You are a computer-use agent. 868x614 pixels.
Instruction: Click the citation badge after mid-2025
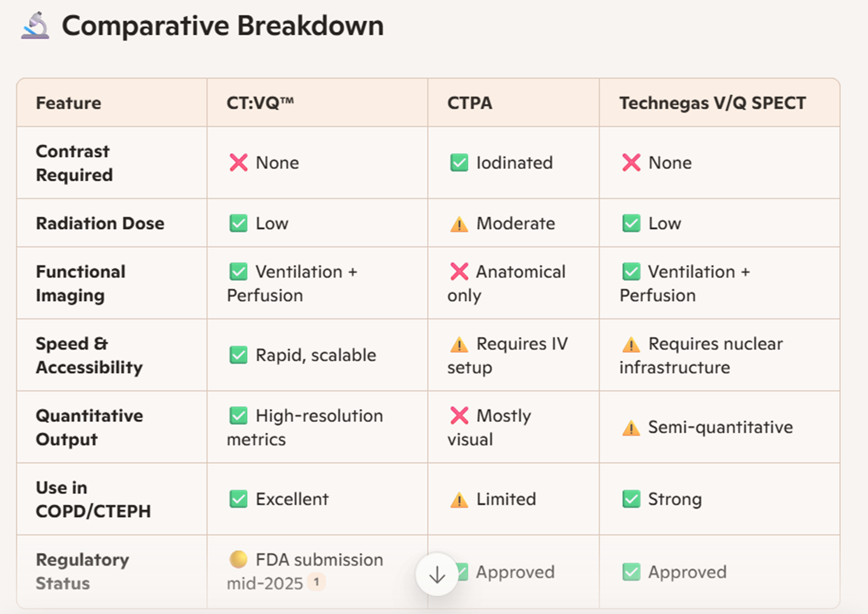click(x=316, y=582)
